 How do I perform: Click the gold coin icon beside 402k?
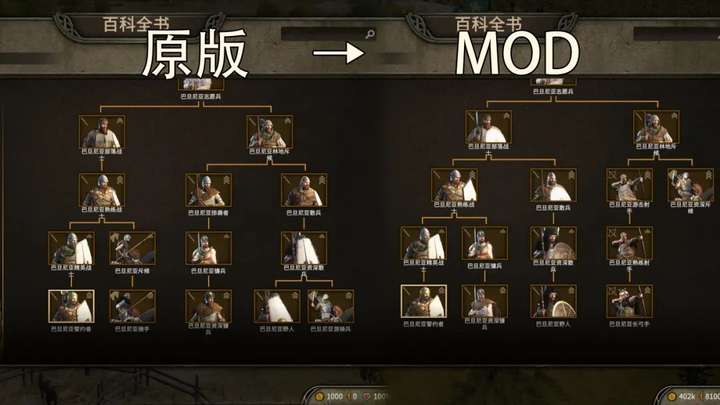[x=672, y=396]
